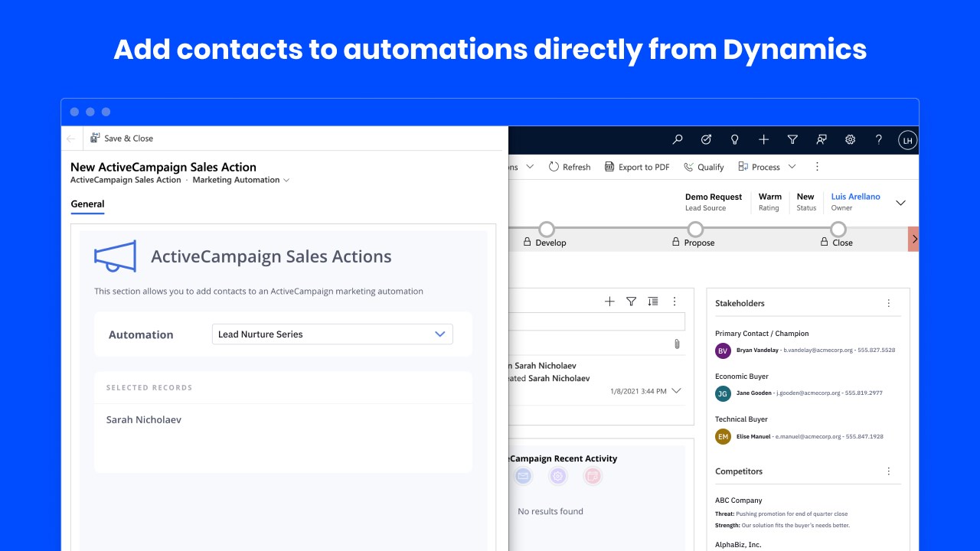Open the command bar more options ellipsis
The image size is (980, 551).
817,167
